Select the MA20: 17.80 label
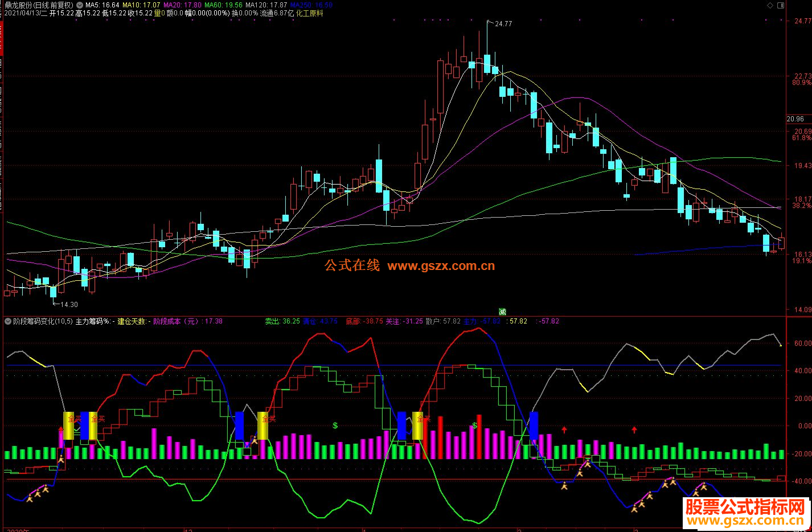 [182, 5]
